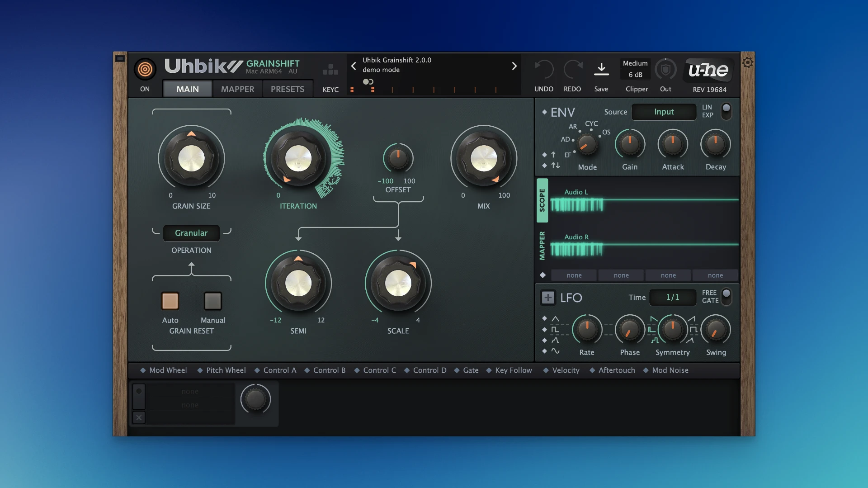
Task: Click the Undo arrow icon
Action: (544, 70)
